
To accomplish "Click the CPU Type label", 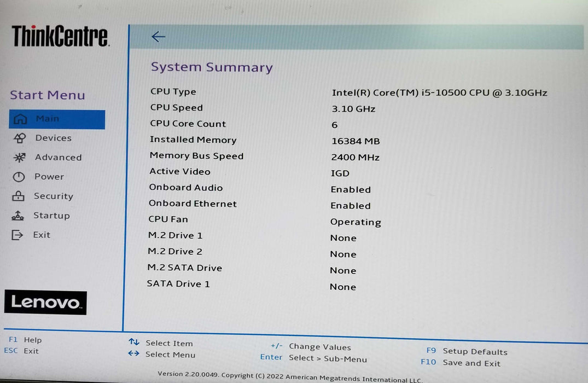I will pyautogui.click(x=173, y=91).
